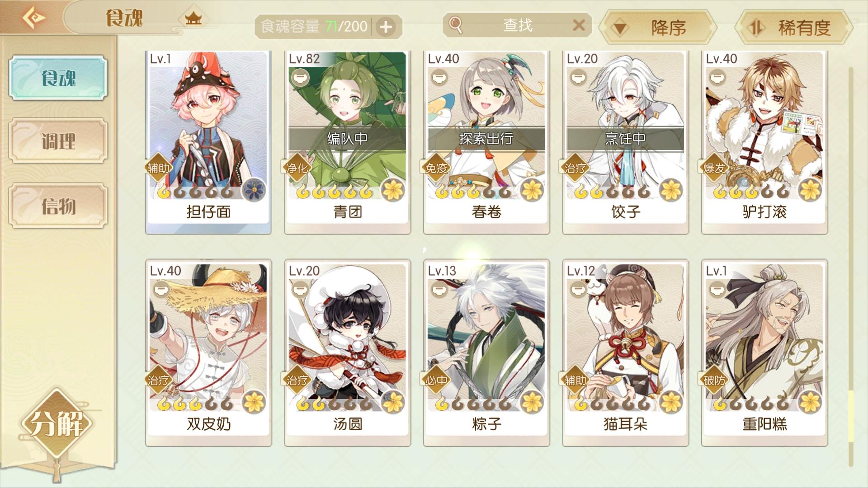Click the magnifier search icon
The image size is (868, 488).
pos(456,25)
